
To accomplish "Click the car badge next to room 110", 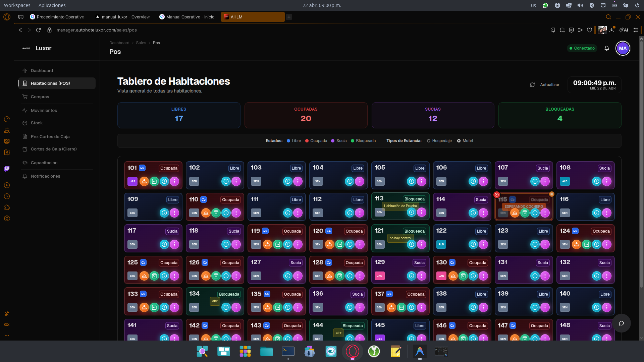I will [204, 199].
